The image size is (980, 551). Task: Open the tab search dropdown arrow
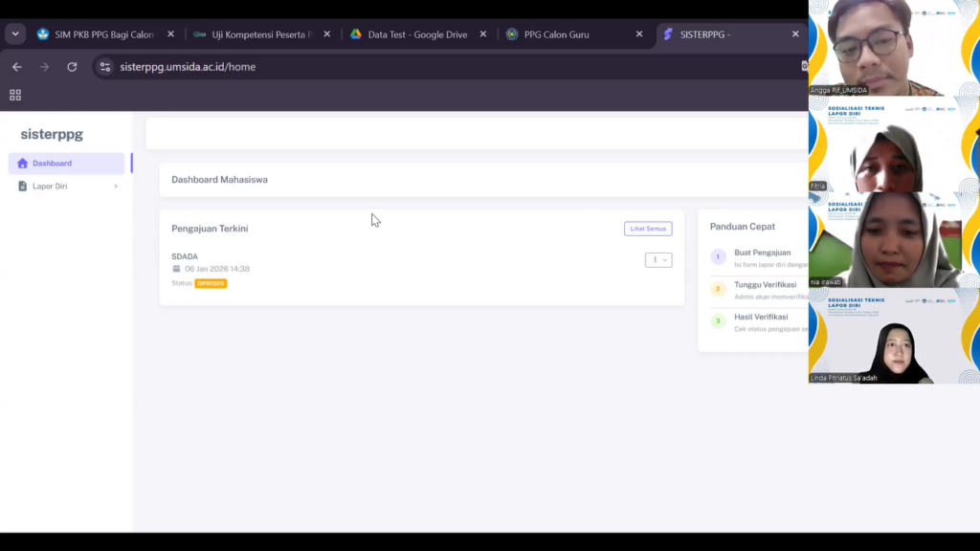pos(15,33)
